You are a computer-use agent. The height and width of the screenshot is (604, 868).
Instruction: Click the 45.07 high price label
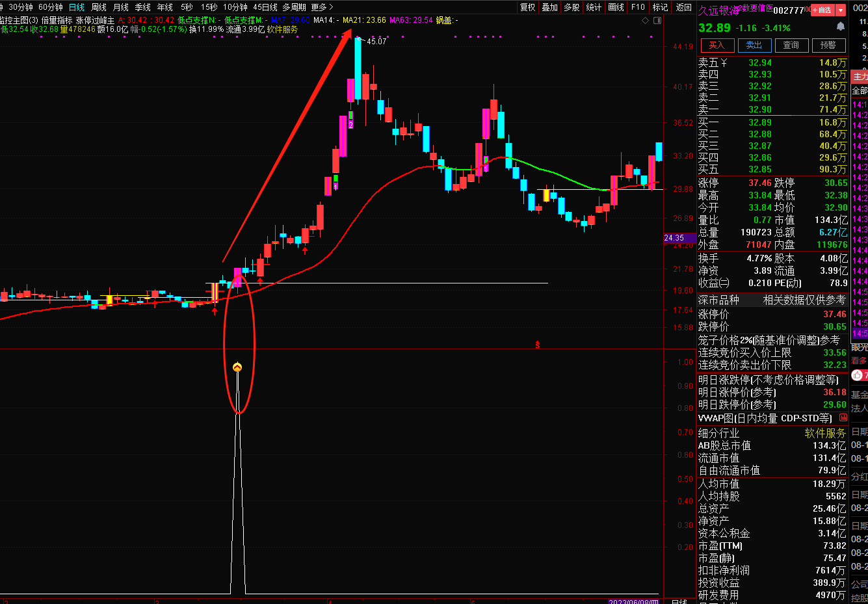pos(376,41)
